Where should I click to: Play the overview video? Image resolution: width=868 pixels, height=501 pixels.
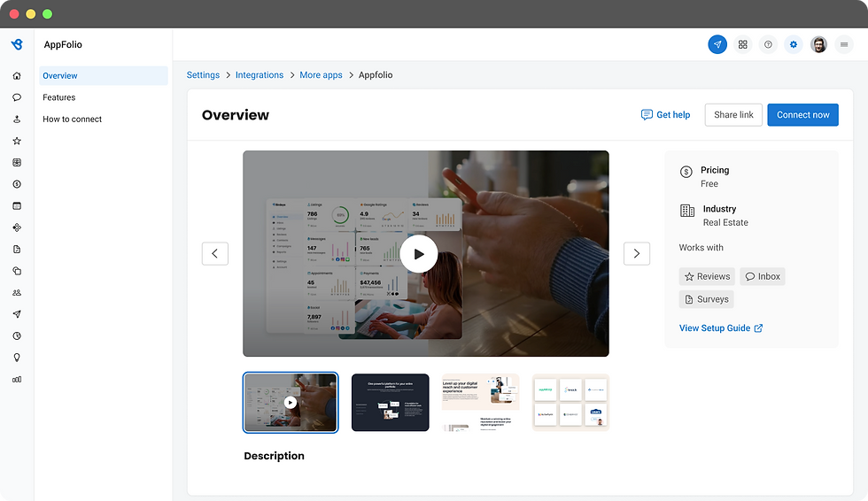tap(419, 254)
